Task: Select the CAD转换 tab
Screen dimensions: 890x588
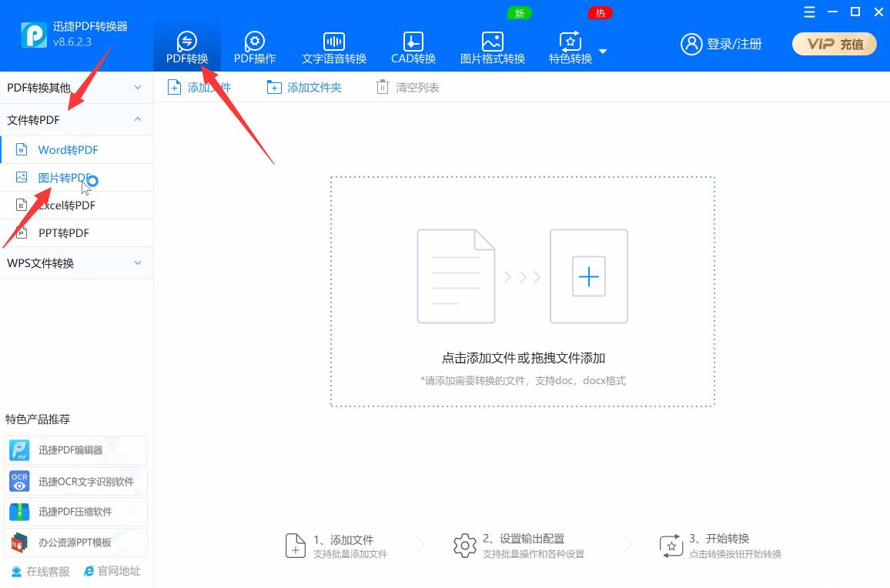Action: coord(413,48)
